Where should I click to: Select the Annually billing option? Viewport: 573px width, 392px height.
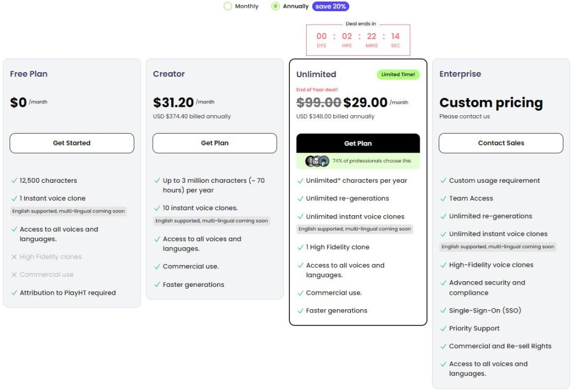tap(274, 6)
